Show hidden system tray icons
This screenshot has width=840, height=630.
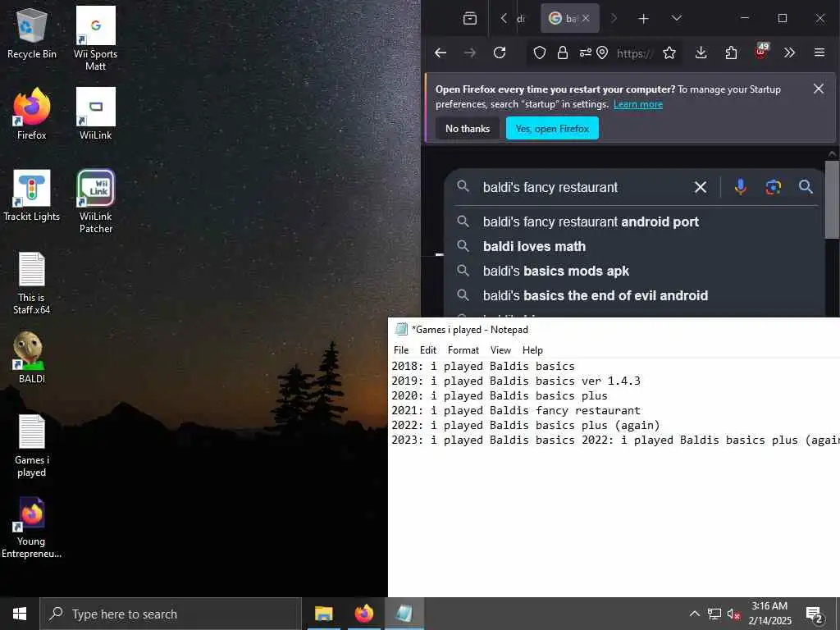tap(694, 614)
